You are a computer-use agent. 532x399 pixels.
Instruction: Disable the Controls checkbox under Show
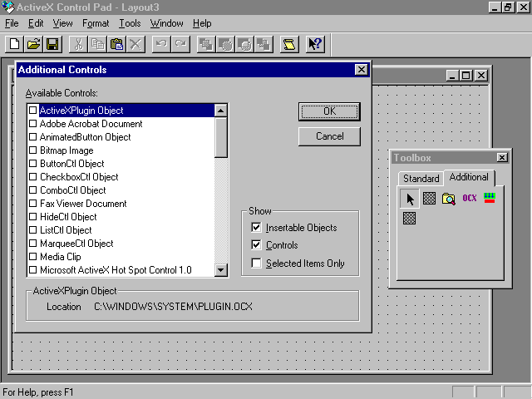[x=257, y=245]
